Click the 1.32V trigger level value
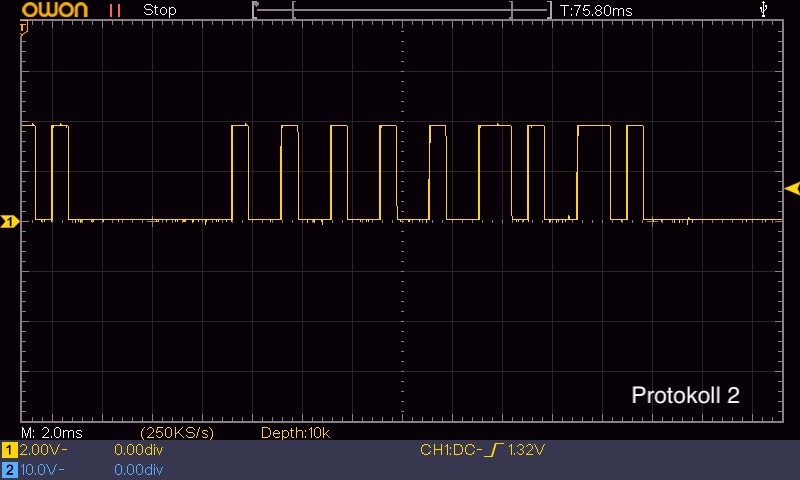The image size is (800, 480). tap(527, 450)
